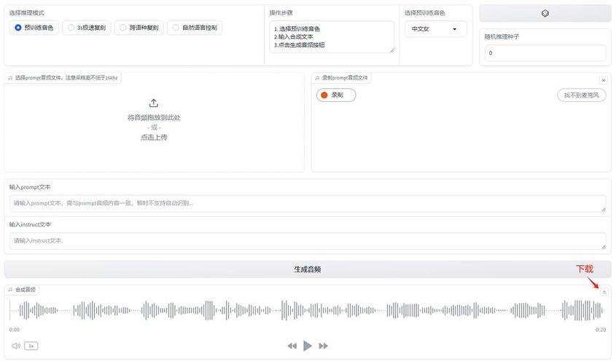Close the 录制prompt音频文件 panel

click(x=604, y=80)
